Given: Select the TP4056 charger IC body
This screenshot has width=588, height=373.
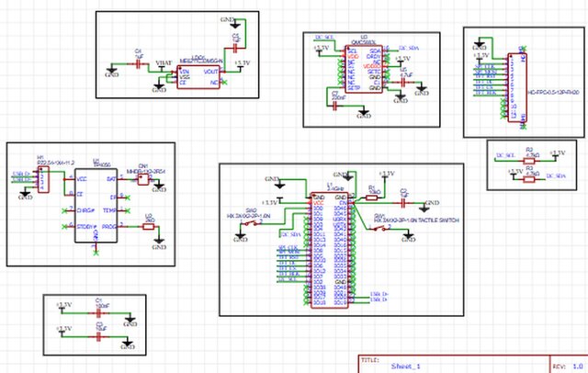Looking at the screenshot, I should (x=96, y=205).
